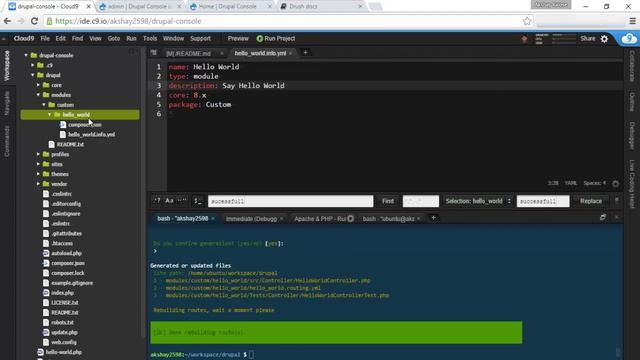Switch to bash ubuntu@ terminal tab
Image resolution: width=640 pixels, height=360 pixels.
(389, 219)
